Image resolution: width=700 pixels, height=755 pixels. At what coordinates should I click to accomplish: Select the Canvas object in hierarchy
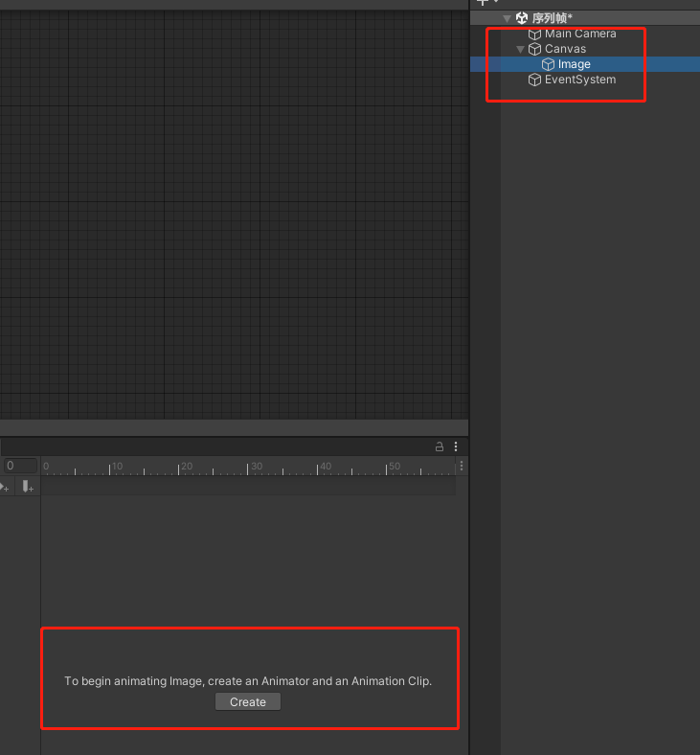(565, 49)
